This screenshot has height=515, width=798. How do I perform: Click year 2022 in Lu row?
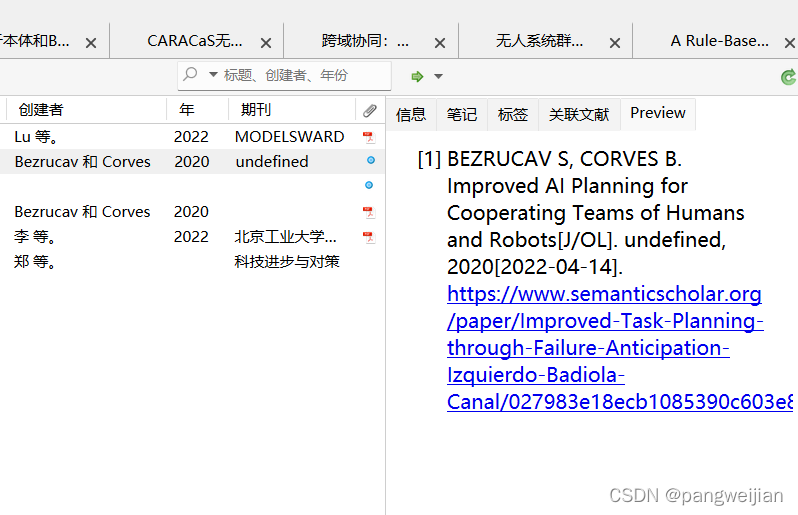tap(191, 137)
